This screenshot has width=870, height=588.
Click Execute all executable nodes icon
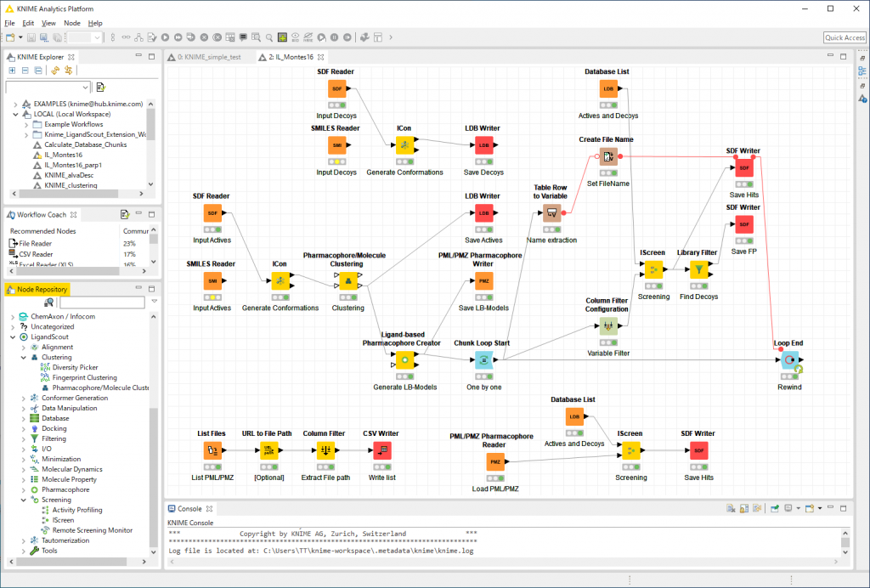point(178,37)
